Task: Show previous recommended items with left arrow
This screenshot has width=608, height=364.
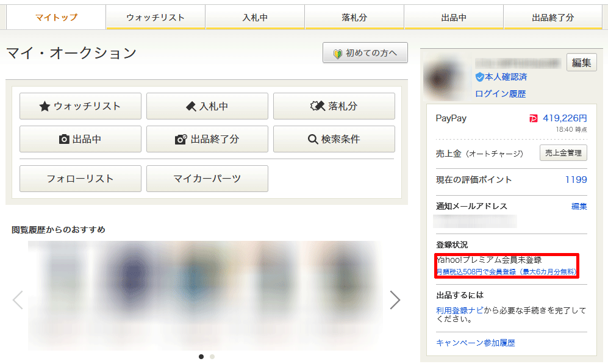Action: click(x=18, y=299)
